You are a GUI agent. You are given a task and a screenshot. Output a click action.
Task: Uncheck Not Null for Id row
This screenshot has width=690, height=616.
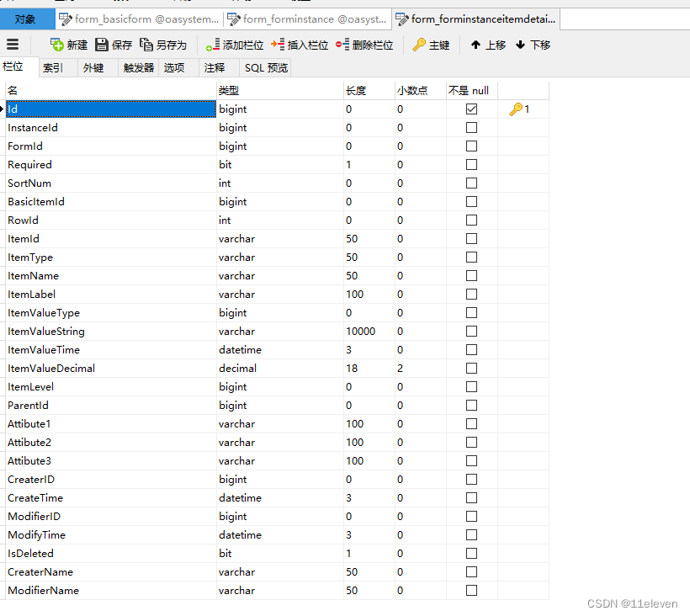[471, 109]
